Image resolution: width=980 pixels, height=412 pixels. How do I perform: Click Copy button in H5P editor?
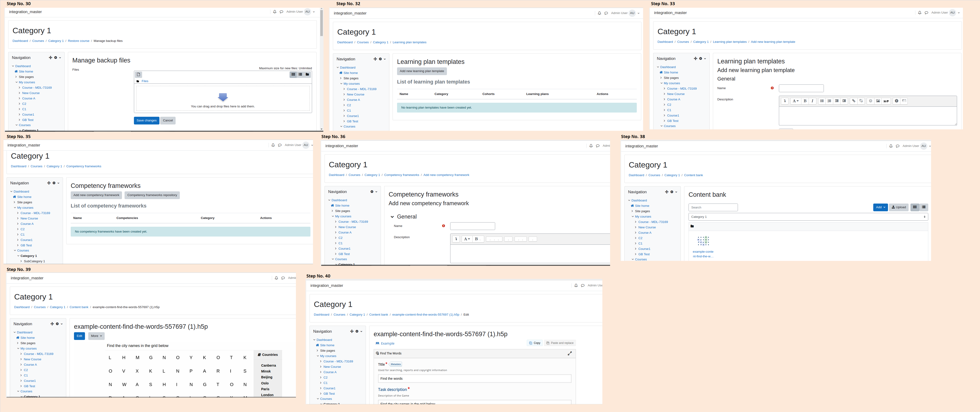(x=534, y=343)
